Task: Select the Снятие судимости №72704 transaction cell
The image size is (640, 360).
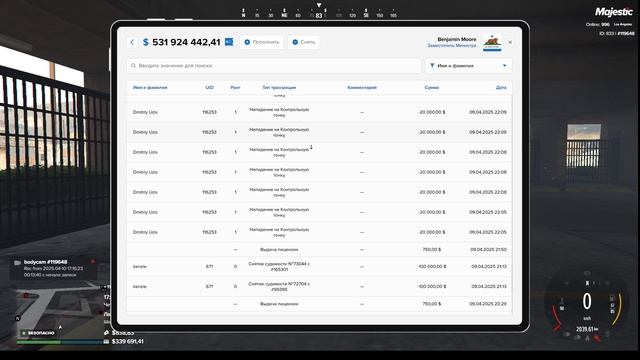Action: (x=279, y=287)
